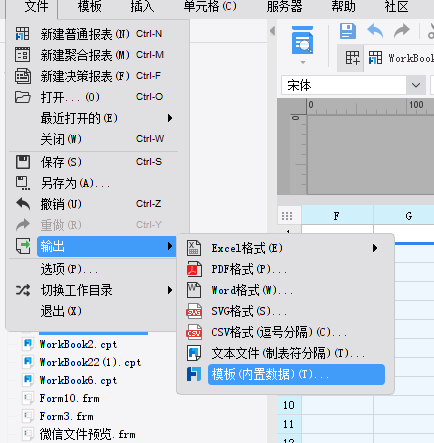Image resolution: width=434 pixels, height=443 pixels.
Task: Click the text file format icon
Action: (194, 353)
